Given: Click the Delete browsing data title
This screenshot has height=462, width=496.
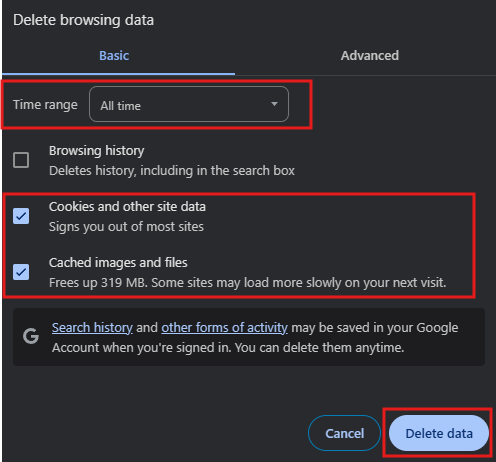Looking at the screenshot, I should pyautogui.click(x=83, y=20).
